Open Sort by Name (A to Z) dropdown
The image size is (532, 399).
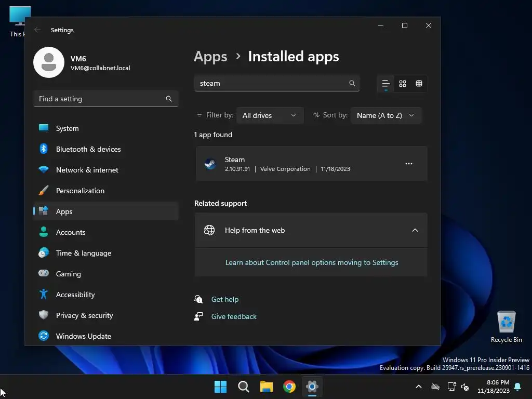tap(386, 115)
